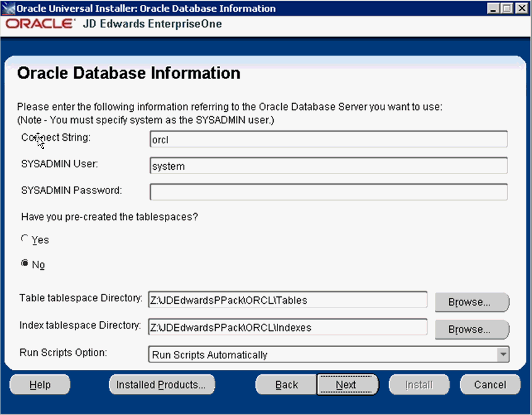Show Installed Products list
The width and height of the screenshot is (532, 415).
(x=161, y=385)
